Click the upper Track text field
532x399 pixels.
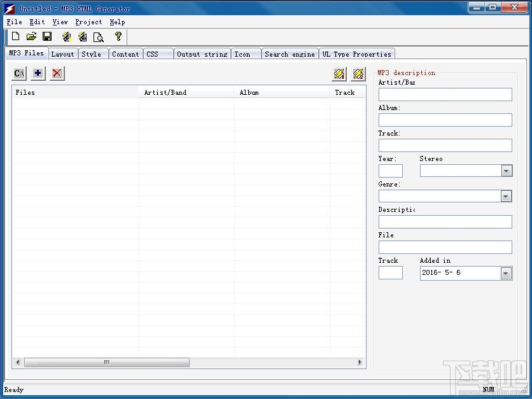click(x=445, y=145)
